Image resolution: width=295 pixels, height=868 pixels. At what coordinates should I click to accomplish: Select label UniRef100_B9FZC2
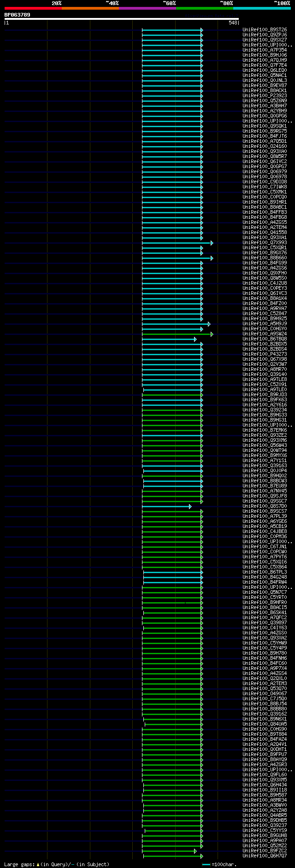pyautogui.click(x=265, y=851)
